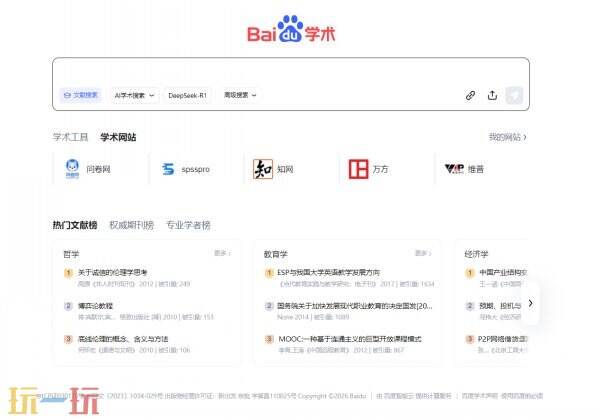Click rank 3 badge in 哲学 list
This screenshot has width=600, height=420.
[x=68, y=339]
